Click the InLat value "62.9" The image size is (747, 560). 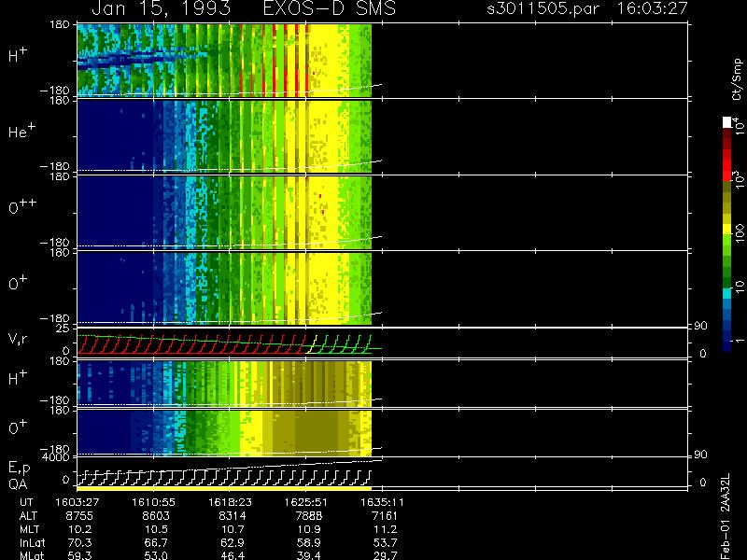coord(233,542)
